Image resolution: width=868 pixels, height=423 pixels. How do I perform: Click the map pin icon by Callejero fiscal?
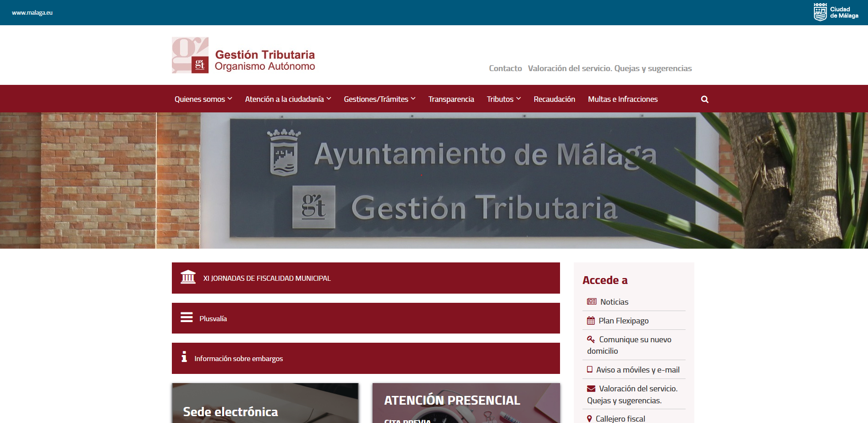(589, 418)
